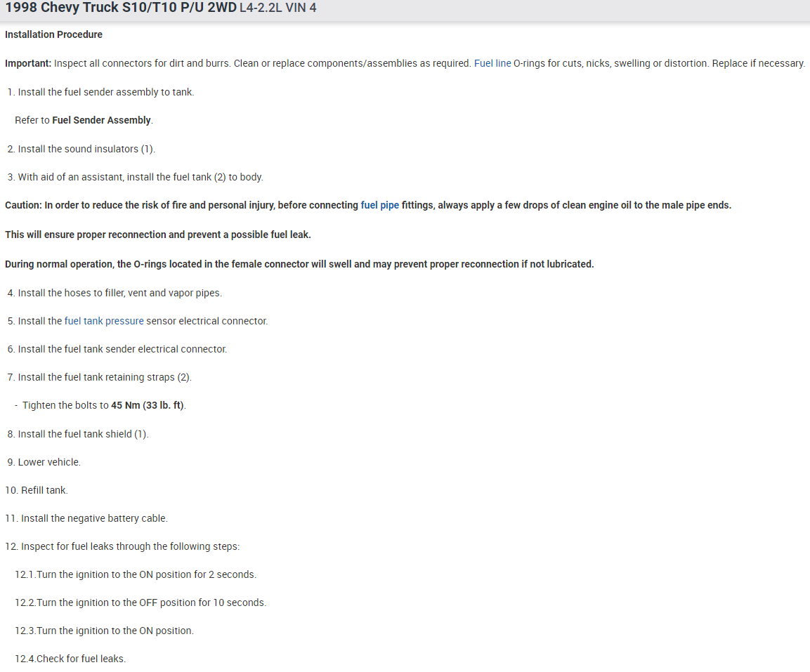This screenshot has width=810, height=672.
Task: Click the bold "Fuel Sender Assembly" reference
Action: (x=101, y=120)
